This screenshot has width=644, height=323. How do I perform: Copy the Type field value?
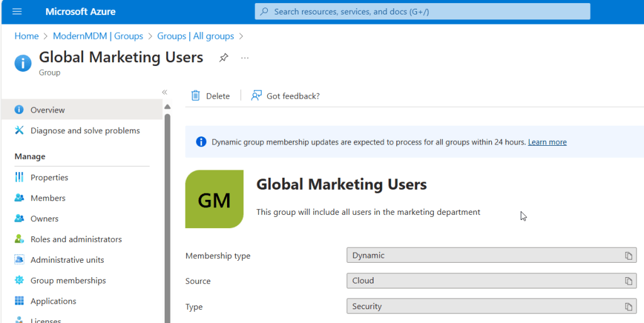[628, 307]
